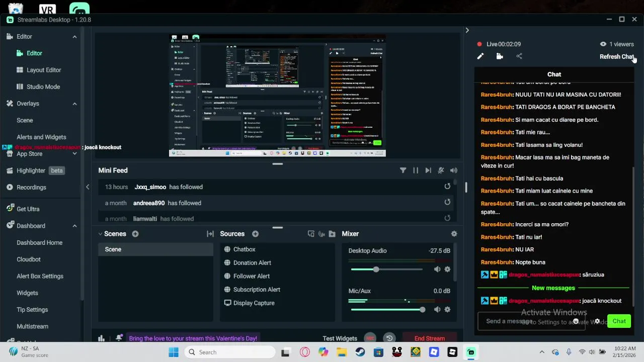Viewport: 644px width, 362px height.
Task: Open the performance stats bar-chart icon
Action: pyautogui.click(x=101, y=338)
